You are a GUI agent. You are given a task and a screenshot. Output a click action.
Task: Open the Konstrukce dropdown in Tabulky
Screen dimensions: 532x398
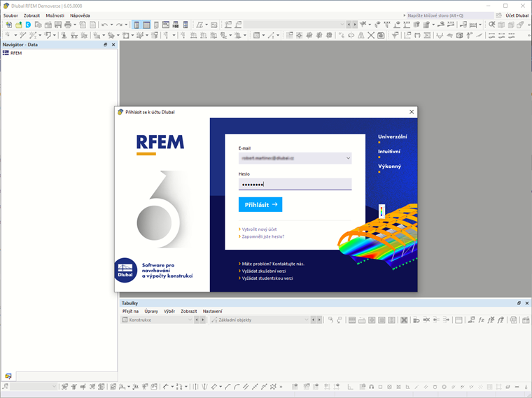(190, 320)
